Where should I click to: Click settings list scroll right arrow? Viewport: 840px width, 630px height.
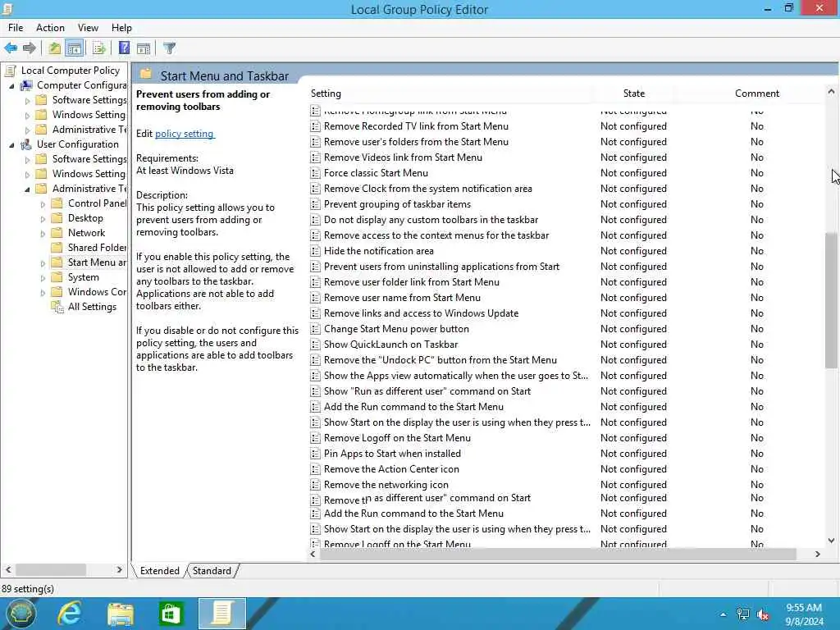click(x=818, y=554)
